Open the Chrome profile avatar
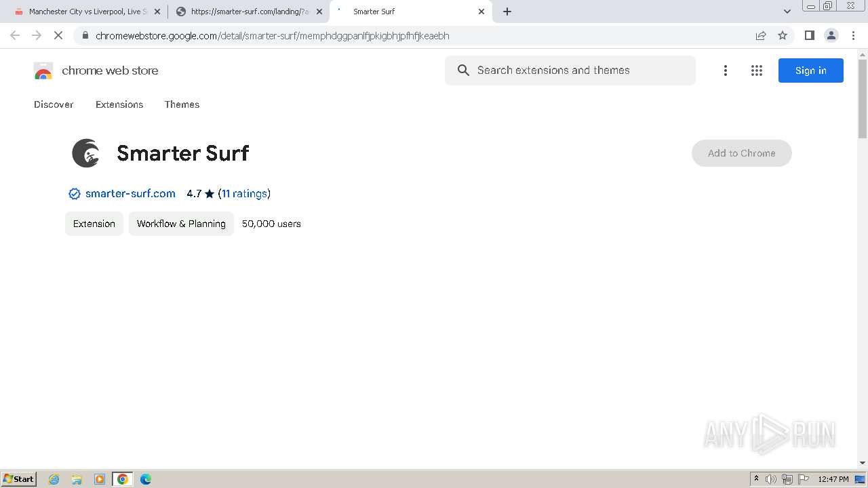The height and width of the screenshot is (488, 868). point(831,35)
